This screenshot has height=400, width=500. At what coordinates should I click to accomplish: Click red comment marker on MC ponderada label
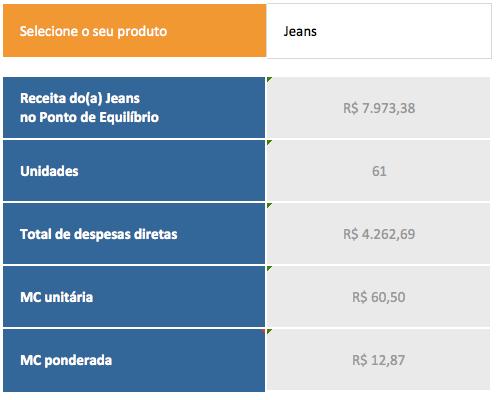point(263,331)
